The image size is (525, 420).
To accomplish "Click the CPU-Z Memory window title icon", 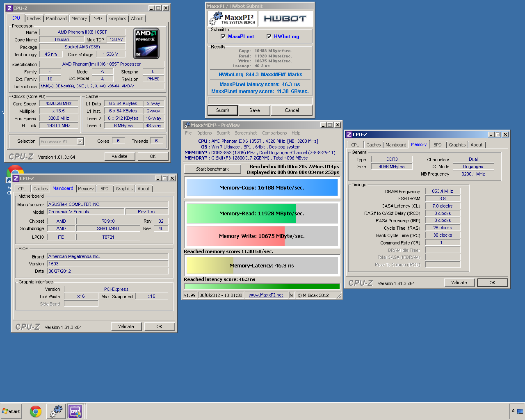I will tap(349, 135).
